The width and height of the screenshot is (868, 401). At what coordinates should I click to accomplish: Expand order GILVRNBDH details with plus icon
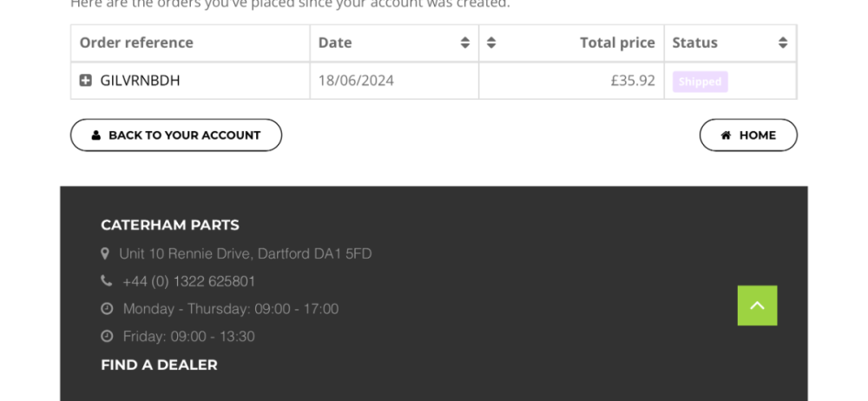pyautogui.click(x=85, y=81)
